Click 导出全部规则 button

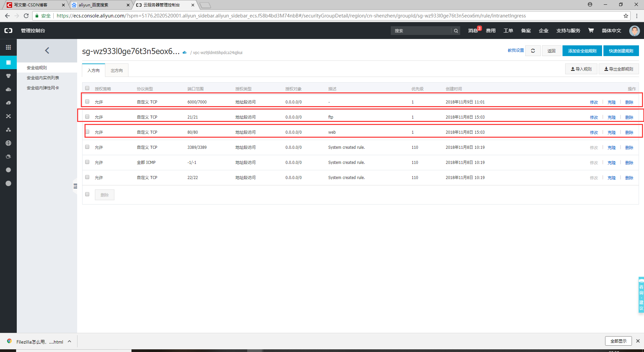pos(619,69)
